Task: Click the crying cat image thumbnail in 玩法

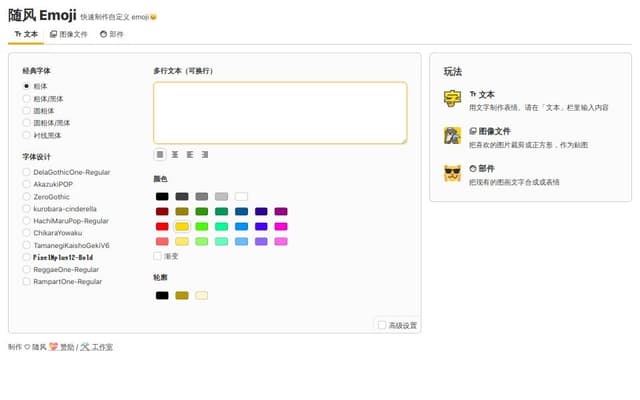Action: (452, 136)
